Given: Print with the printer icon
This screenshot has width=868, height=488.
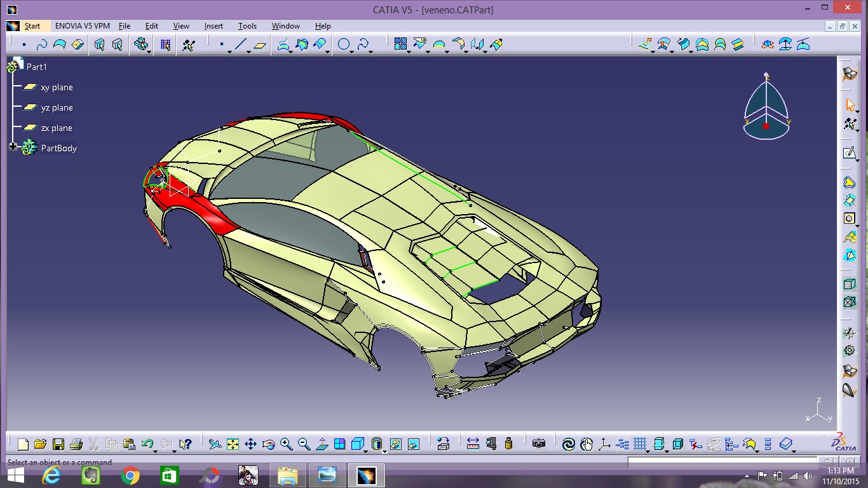Looking at the screenshot, I should click(76, 444).
